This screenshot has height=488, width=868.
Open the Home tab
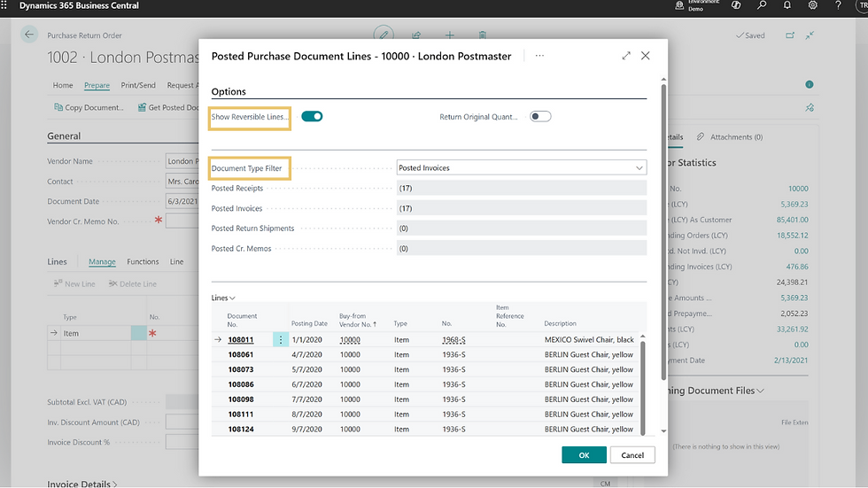63,85
